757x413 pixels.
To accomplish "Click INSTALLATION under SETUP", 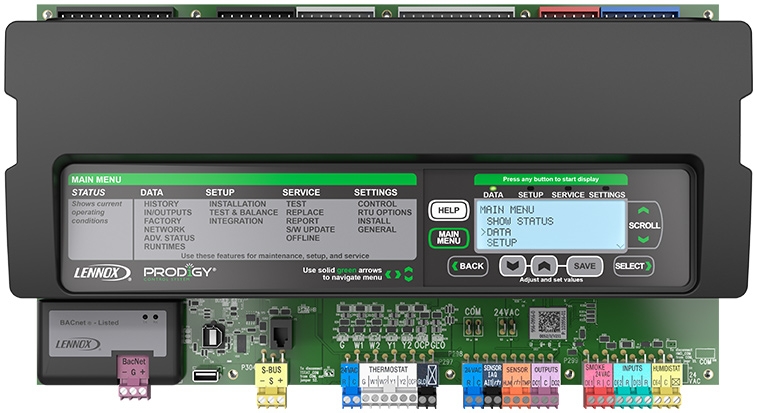I will click(238, 204).
